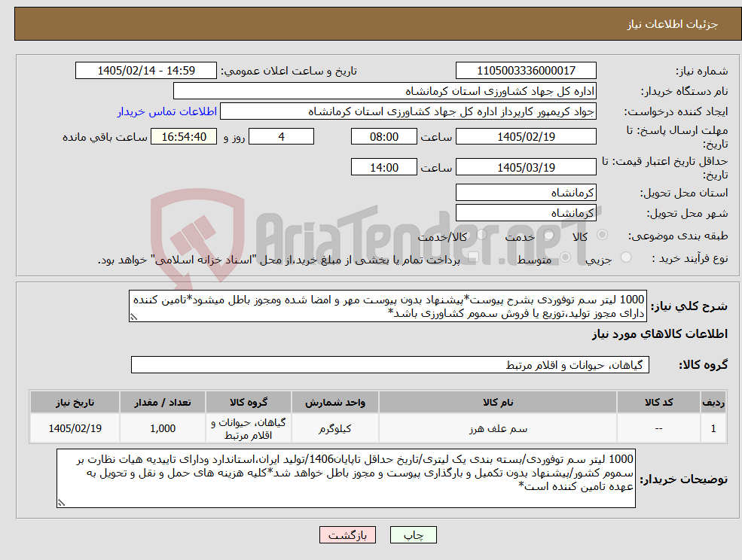Click the چاپ print button
Screen dimensions: 742x560
[x=413, y=535]
